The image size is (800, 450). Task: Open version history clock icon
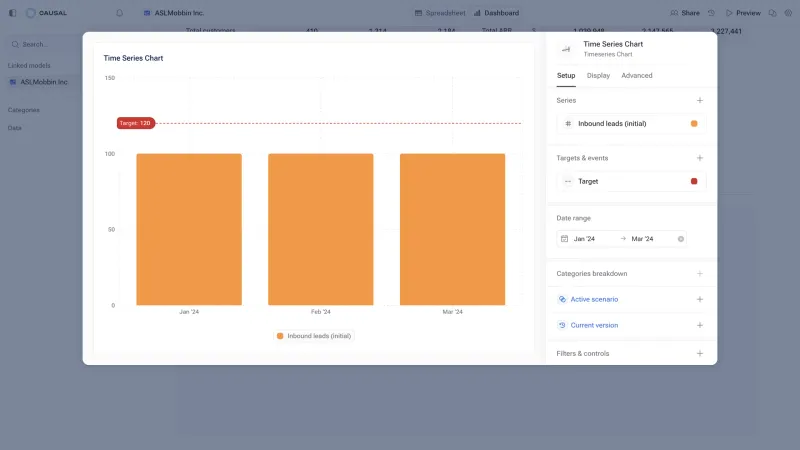pos(711,13)
